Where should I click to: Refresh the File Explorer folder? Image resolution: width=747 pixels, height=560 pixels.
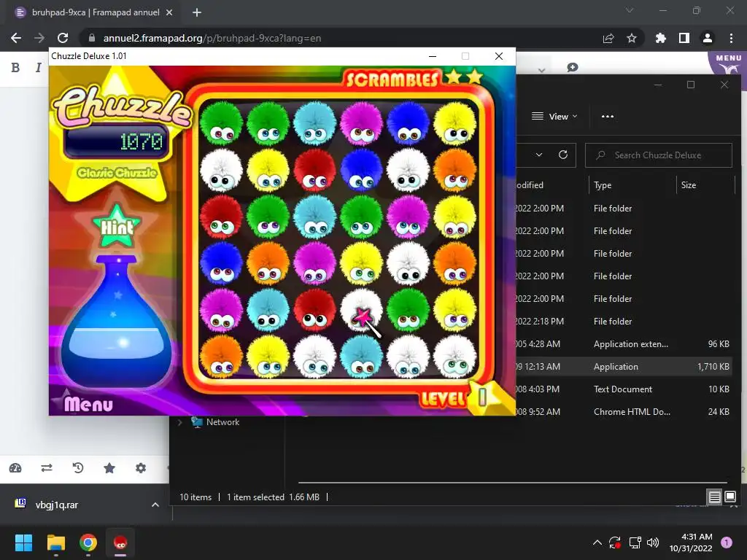point(563,155)
